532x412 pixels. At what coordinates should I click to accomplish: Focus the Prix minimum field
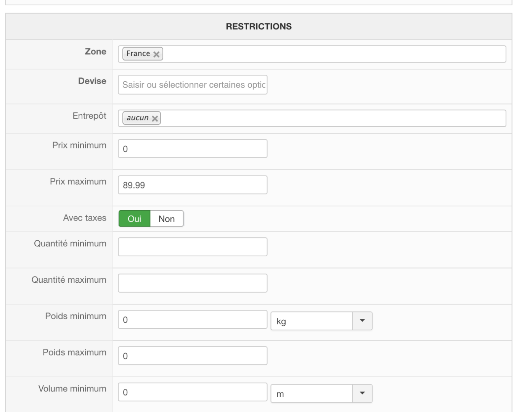tap(193, 149)
